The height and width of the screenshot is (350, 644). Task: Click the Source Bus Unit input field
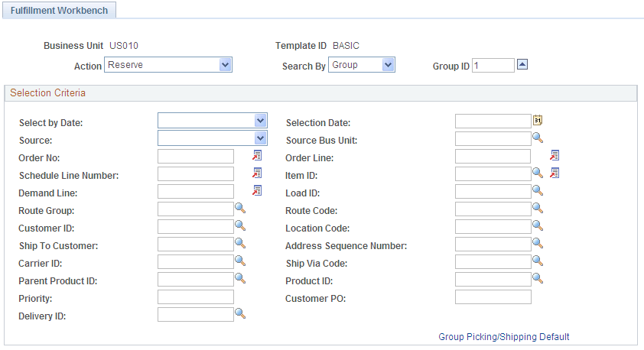click(x=493, y=138)
